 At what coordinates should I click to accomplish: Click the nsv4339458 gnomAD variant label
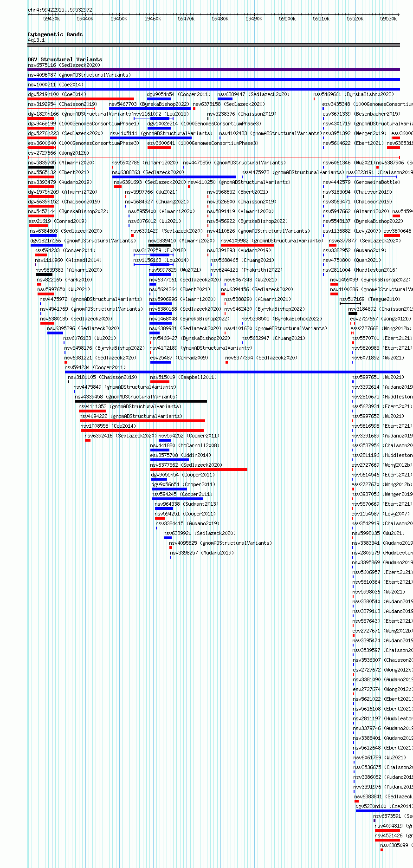(x=126, y=397)
